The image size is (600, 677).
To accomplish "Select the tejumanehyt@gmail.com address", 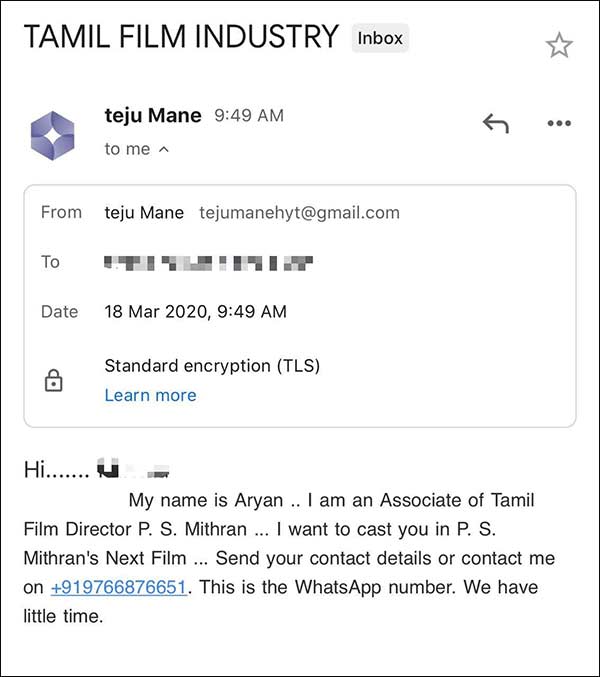I will (x=299, y=213).
